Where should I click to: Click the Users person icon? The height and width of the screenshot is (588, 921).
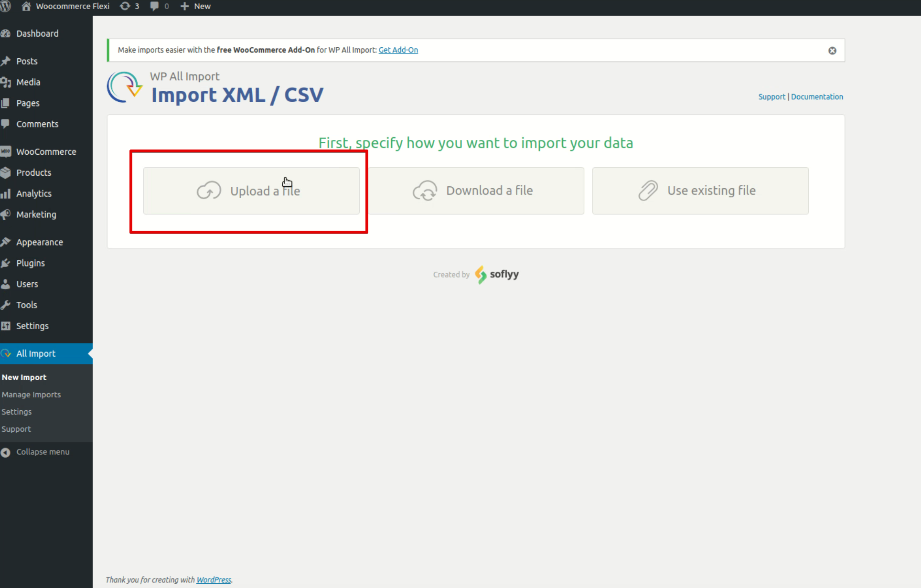pyautogui.click(x=6, y=284)
